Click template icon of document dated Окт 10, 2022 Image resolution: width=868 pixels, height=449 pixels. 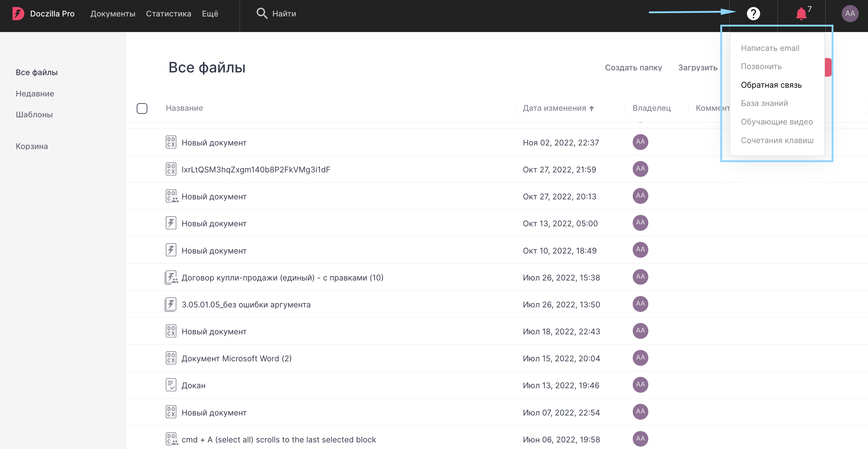point(171,250)
